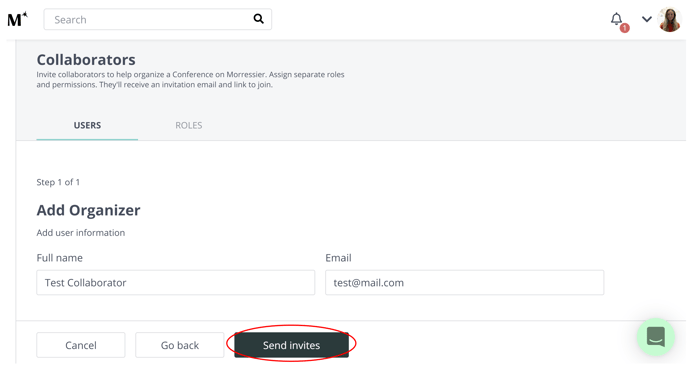Click the Collaborators page heading
Viewport: 688px width, 370px height.
[86, 60]
